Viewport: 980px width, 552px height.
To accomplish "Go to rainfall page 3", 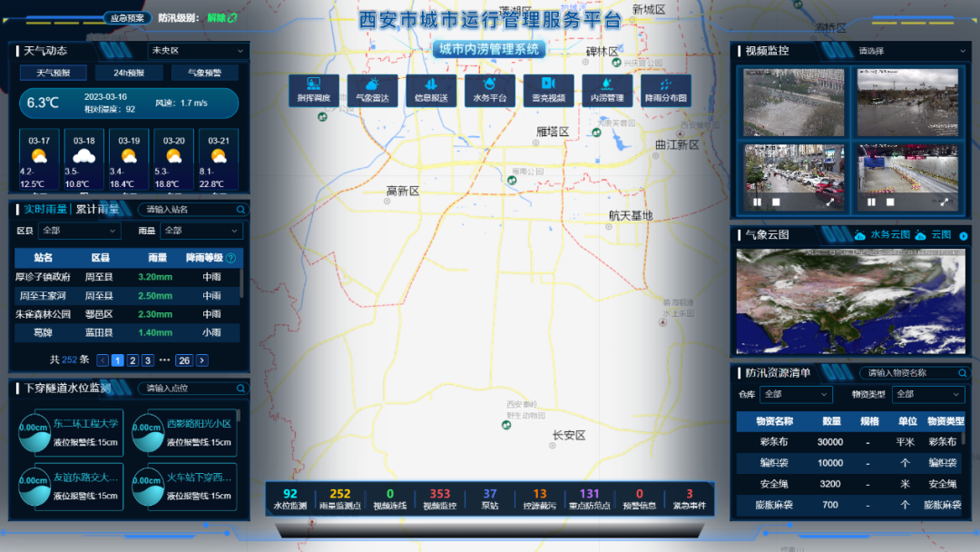I will pos(148,360).
